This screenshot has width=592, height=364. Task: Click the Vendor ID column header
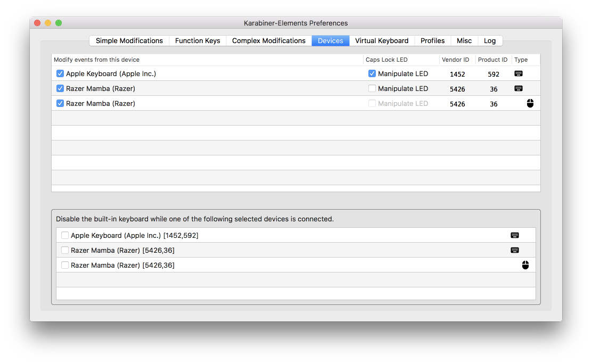[x=456, y=60]
